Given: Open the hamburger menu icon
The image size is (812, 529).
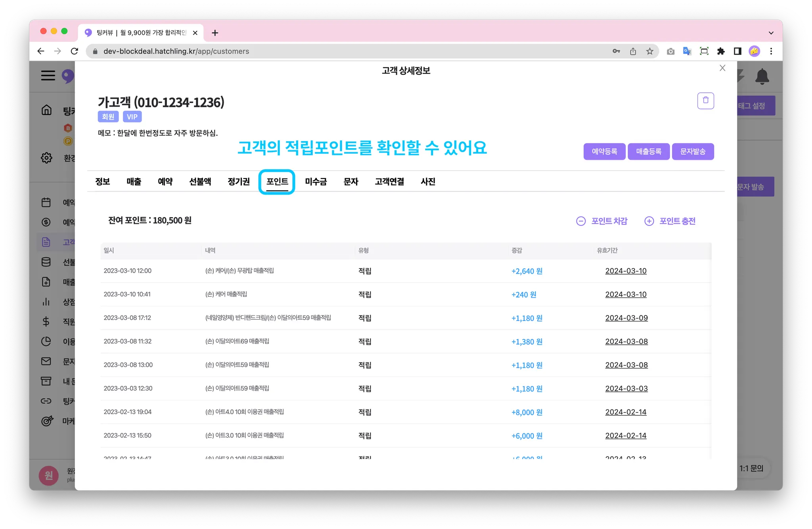Looking at the screenshot, I should click(x=48, y=75).
